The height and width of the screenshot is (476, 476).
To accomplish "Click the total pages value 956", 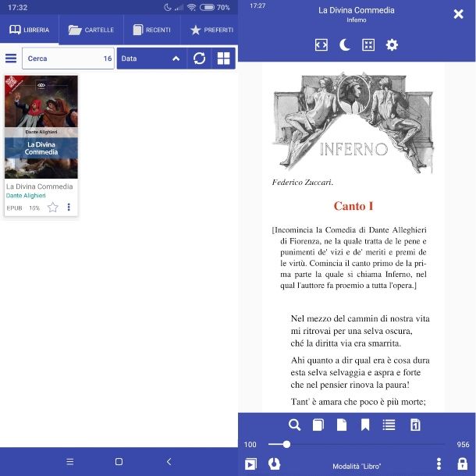I will coord(463,445).
